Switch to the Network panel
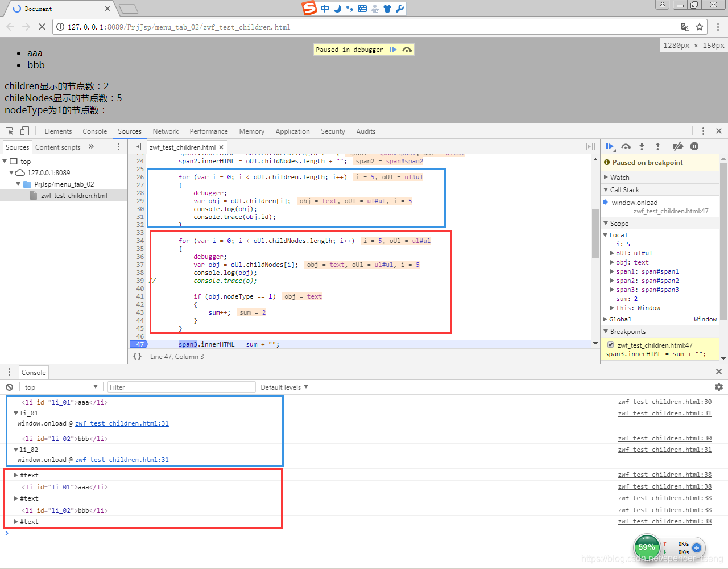 click(166, 131)
